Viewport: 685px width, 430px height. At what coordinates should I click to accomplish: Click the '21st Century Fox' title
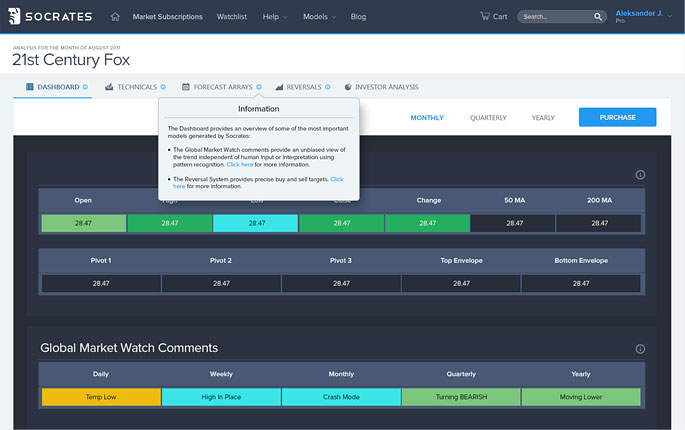coord(71,60)
